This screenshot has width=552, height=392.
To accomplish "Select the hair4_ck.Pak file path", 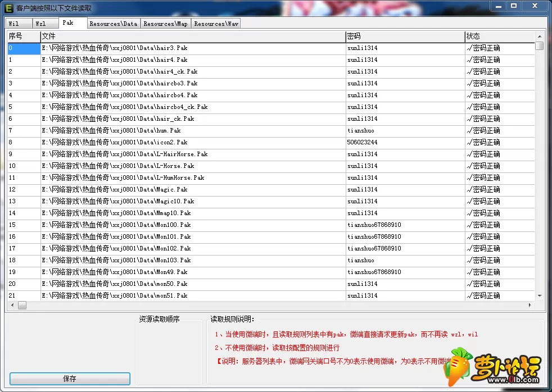I will tap(120, 72).
